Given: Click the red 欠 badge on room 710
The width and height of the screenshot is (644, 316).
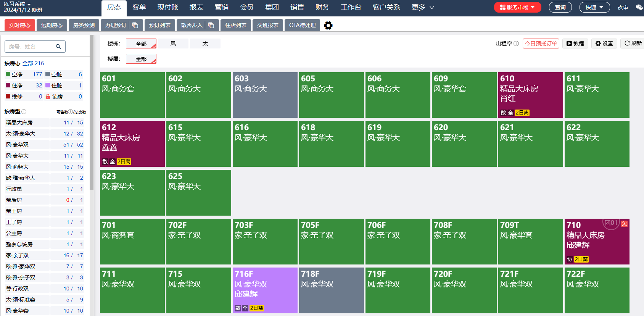Looking at the screenshot, I should click(625, 224).
